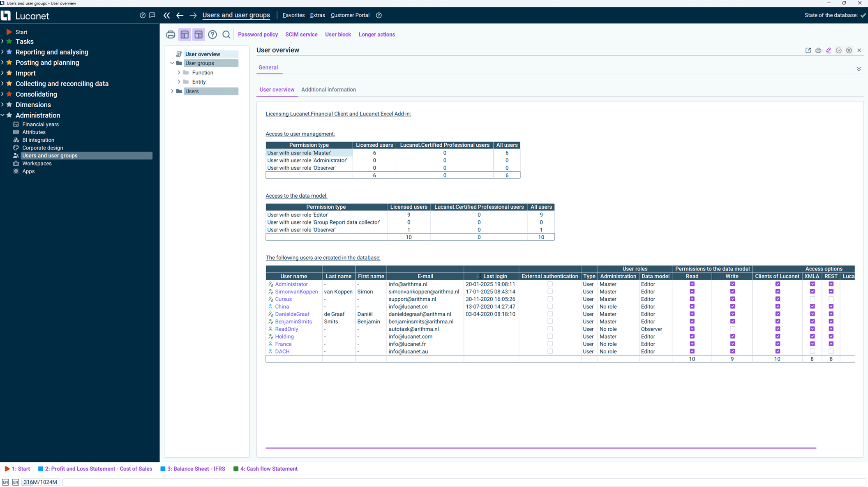Click the help icon beside the Lucanet logo

pyautogui.click(x=143, y=15)
